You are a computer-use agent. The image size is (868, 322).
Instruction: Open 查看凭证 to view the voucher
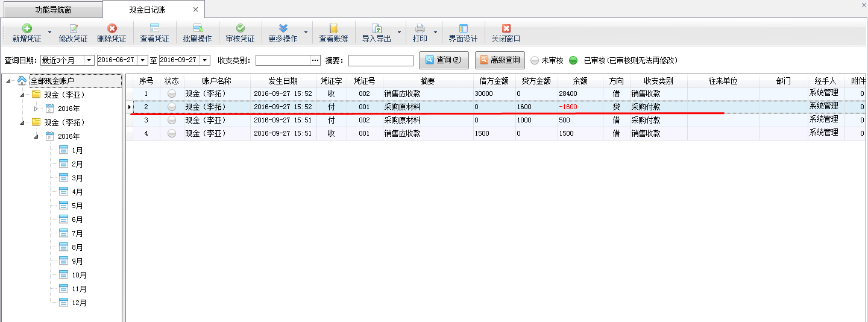[x=154, y=28]
